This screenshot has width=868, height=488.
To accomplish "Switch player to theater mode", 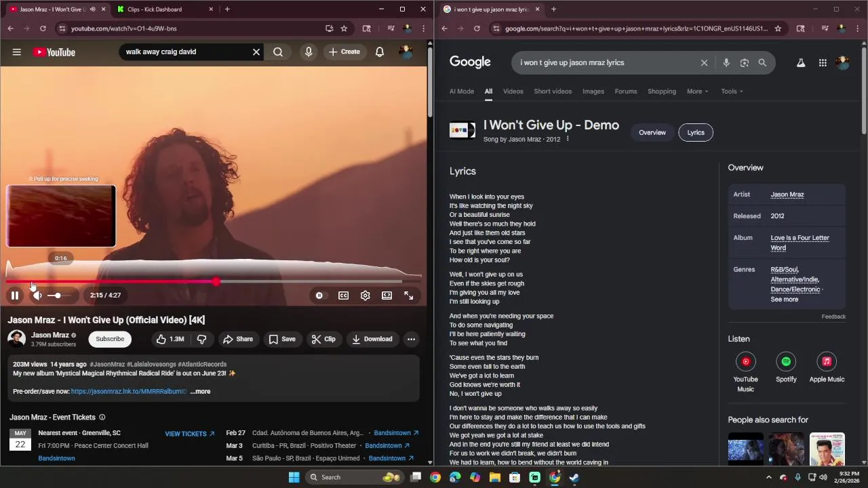I will click(387, 296).
